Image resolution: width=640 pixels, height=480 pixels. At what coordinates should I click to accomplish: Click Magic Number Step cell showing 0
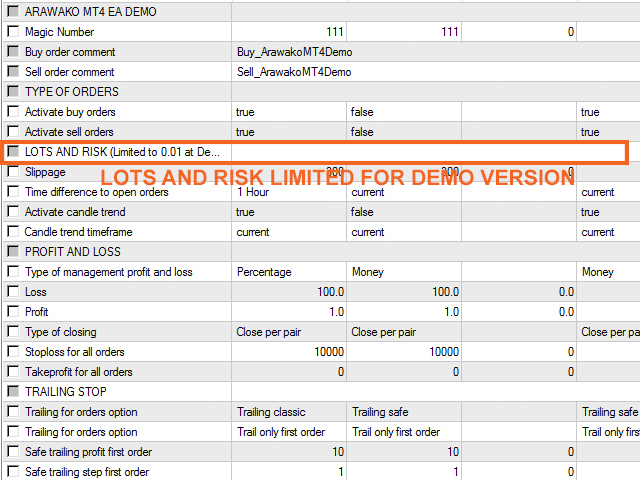[519, 32]
